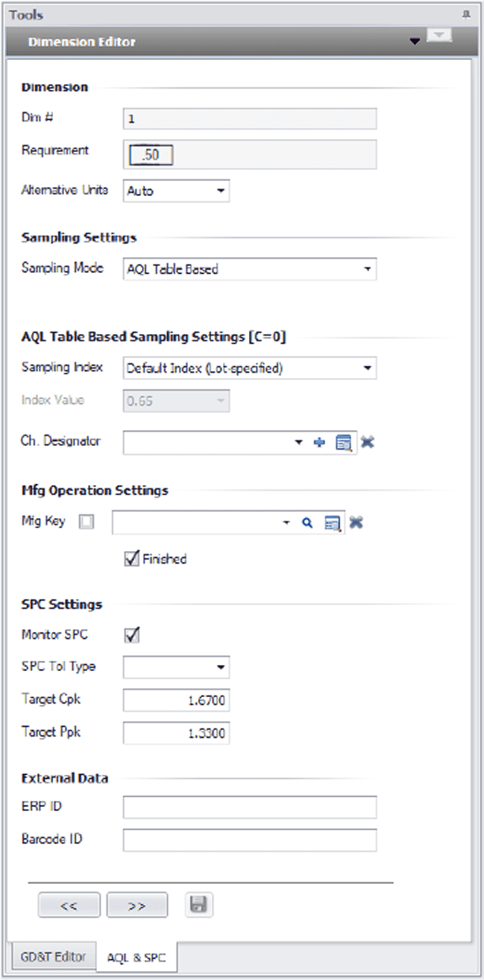Go to next dimension with >> button
Image resolution: width=484 pixels, height=980 pixels.
click(137, 906)
